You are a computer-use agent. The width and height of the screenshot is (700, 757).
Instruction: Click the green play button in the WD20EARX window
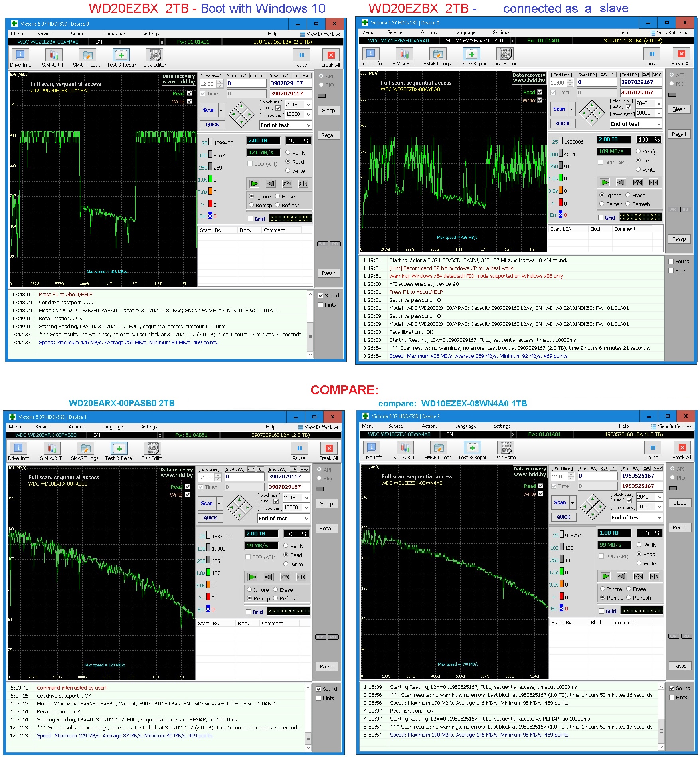point(253,577)
